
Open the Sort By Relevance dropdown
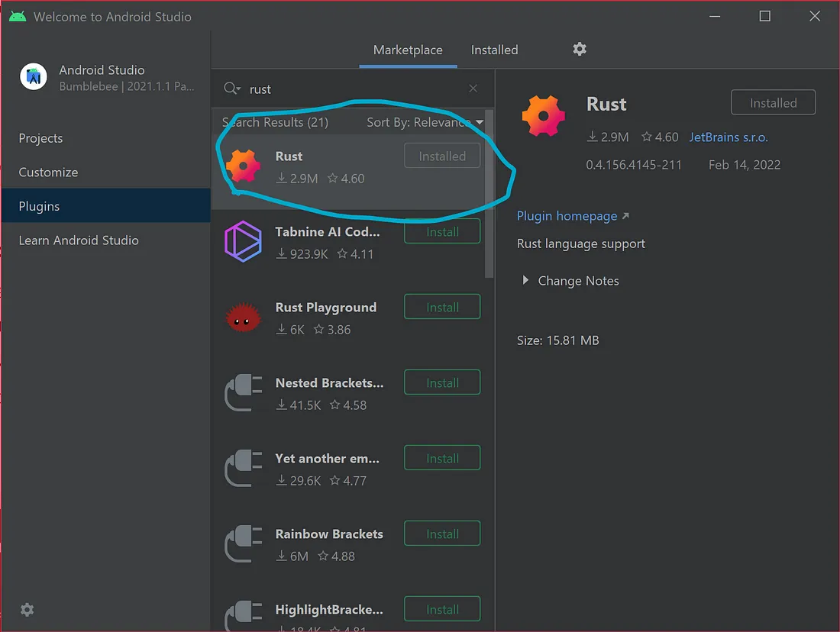[425, 122]
